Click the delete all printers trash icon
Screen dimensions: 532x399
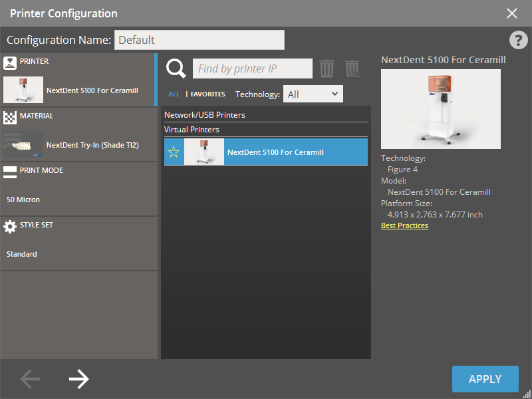[x=352, y=68]
